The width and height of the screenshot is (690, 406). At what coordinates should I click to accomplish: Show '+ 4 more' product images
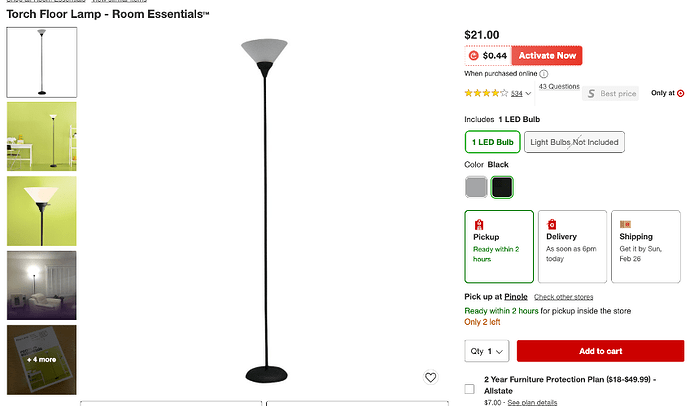42,359
